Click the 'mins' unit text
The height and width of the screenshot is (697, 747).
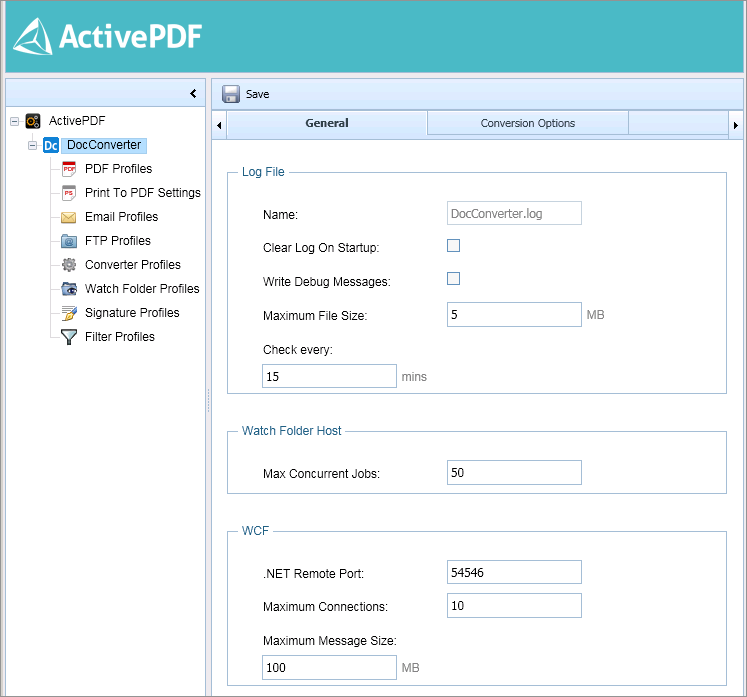pyautogui.click(x=414, y=377)
